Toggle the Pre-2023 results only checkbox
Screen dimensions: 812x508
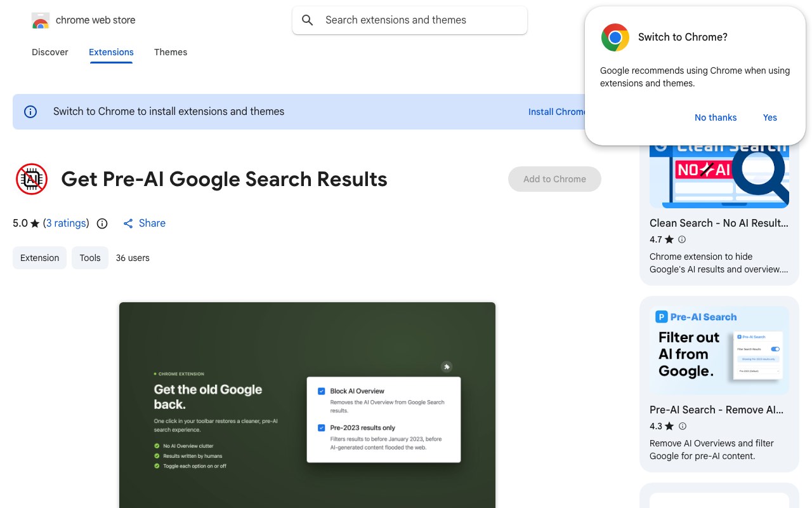pyautogui.click(x=322, y=428)
